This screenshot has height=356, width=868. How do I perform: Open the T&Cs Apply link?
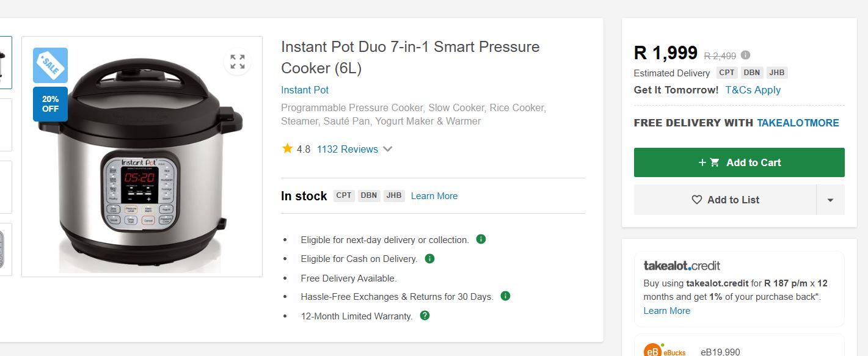[754, 90]
